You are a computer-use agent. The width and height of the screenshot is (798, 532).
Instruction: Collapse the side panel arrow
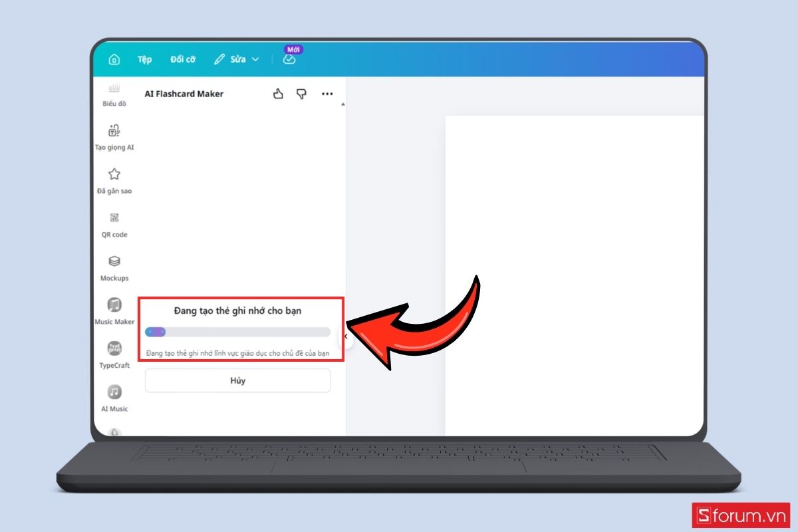345,336
